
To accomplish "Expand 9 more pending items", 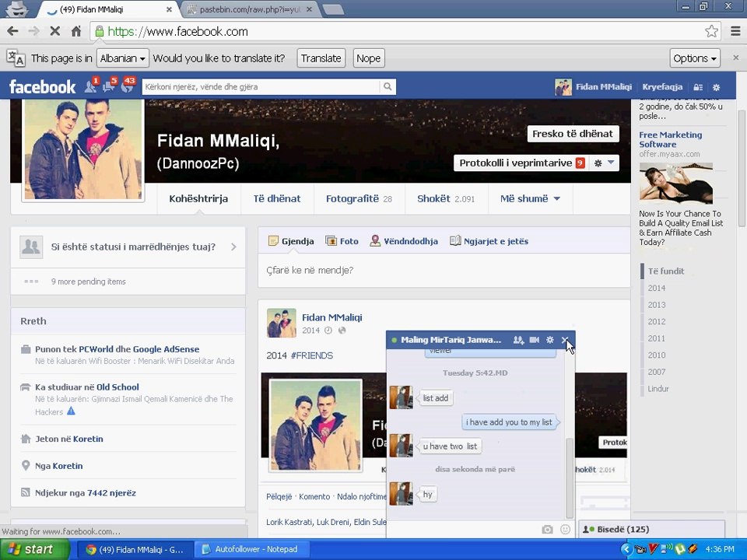I will [89, 282].
